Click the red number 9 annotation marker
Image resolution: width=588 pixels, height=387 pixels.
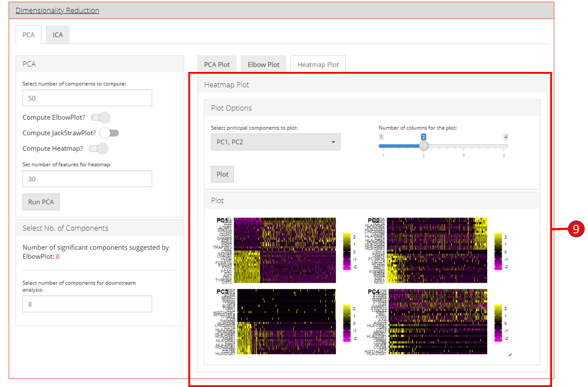(576, 229)
